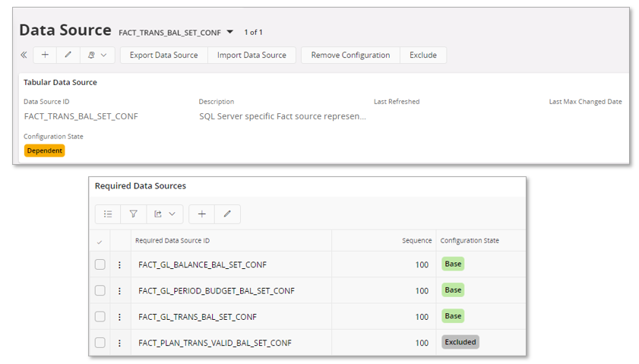The width and height of the screenshot is (639, 364).
Task: Open the FACT_TRANS_BAL_SET_CONF record selector dropdown
Action: coord(229,32)
